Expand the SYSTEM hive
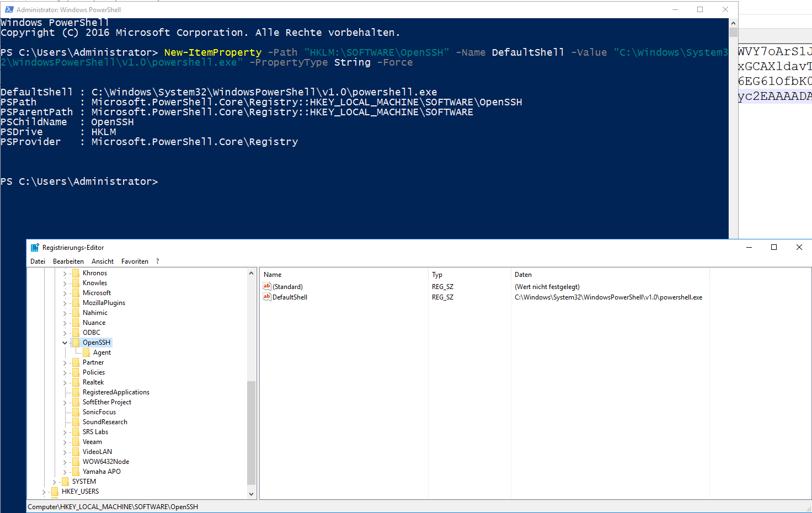Viewport: 812px width, 513px height. click(x=54, y=482)
